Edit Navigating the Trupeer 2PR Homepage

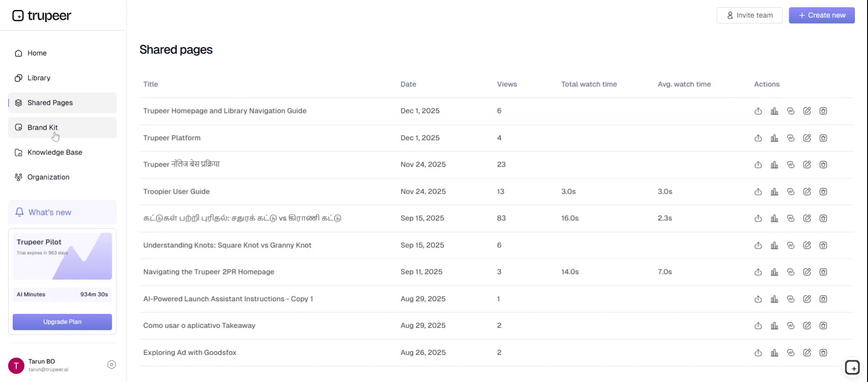click(807, 272)
